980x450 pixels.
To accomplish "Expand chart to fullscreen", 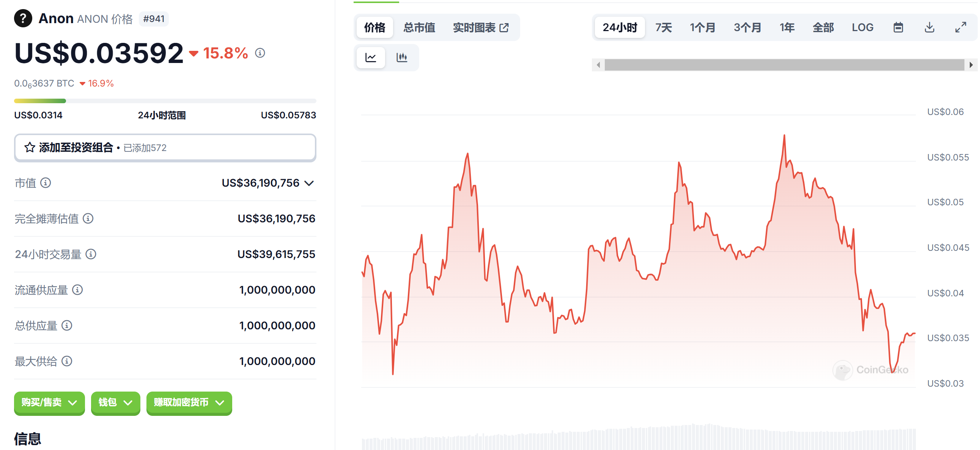I will [x=961, y=27].
